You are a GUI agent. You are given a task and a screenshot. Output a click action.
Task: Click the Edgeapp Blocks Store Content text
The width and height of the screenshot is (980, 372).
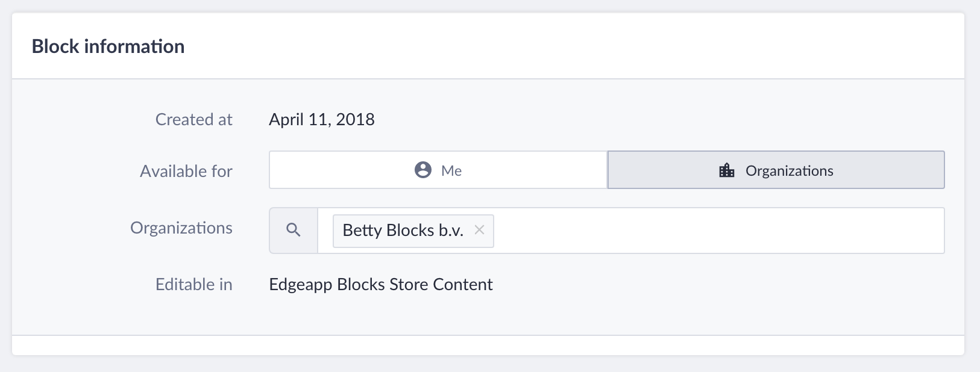381,284
